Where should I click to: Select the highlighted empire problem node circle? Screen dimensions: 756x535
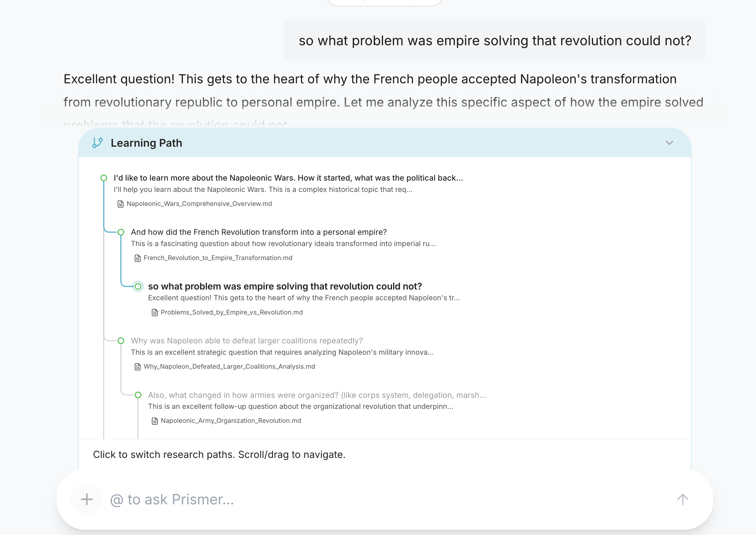coord(138,287)
